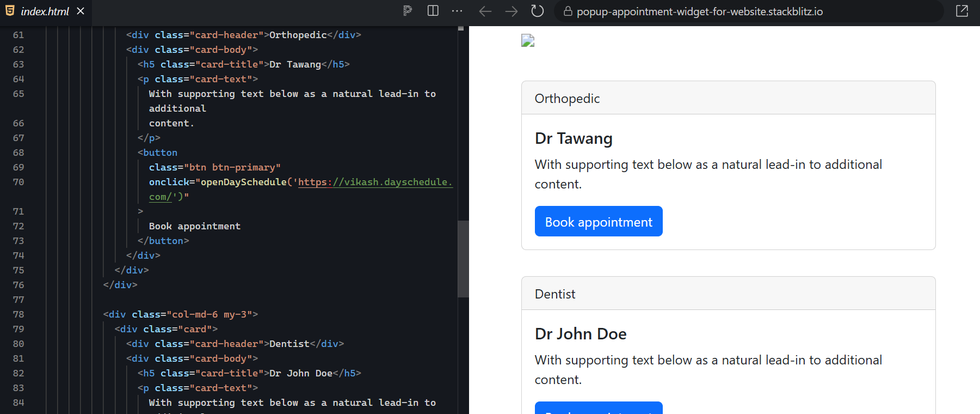Viewport: 980px width, 414px height.
Task: Go forward in the preview browser
Action: click(x=511, y=11)
